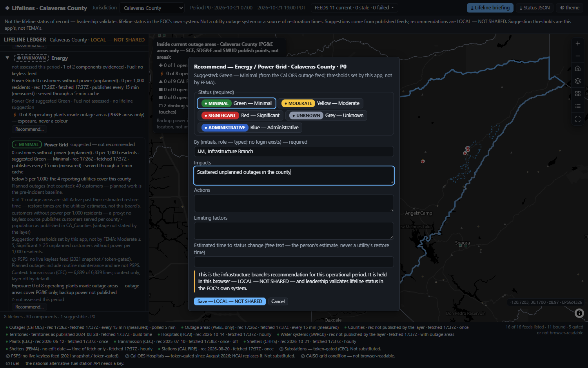Click the Outages (Cal OES) feed entry

[x=91, y=327]
